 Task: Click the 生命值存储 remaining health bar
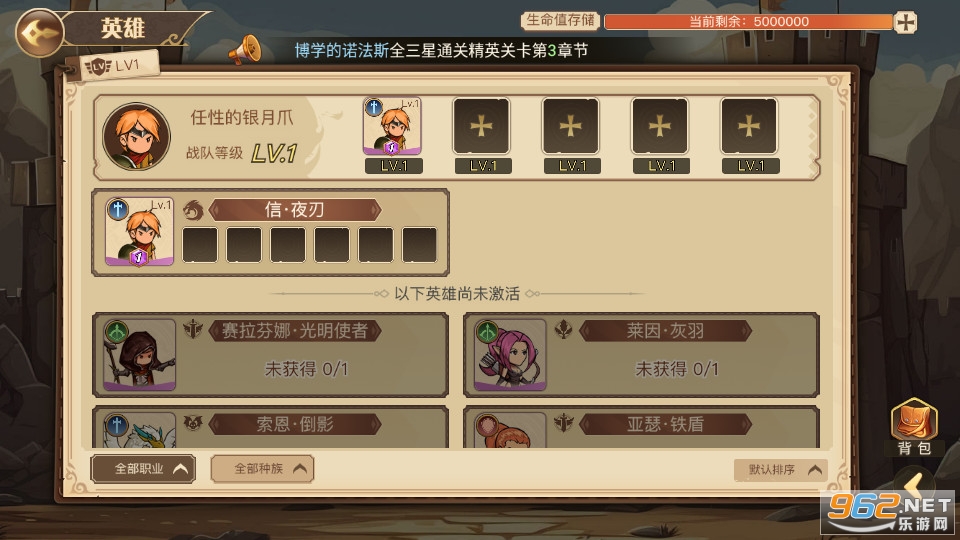click(748, 22)
